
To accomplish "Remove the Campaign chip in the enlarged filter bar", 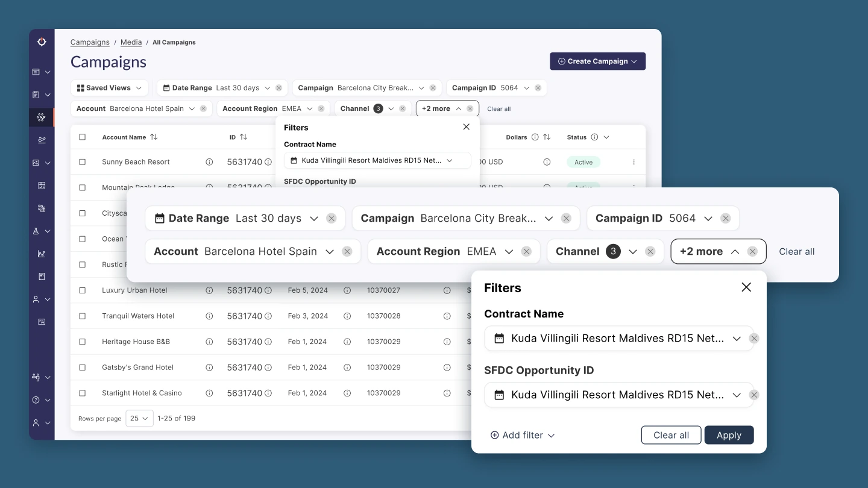I will point(566,218).
